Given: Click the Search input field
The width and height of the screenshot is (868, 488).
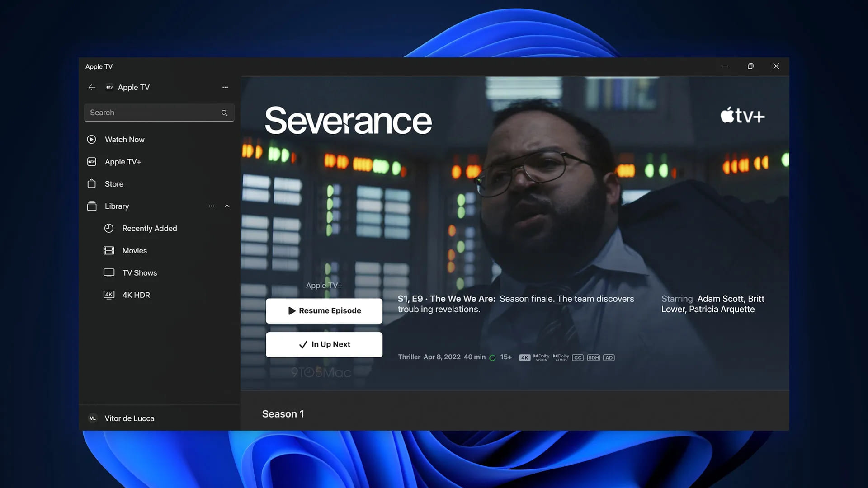Looking at the screenshot, I should pyautogui.click(x=159, y=112).
